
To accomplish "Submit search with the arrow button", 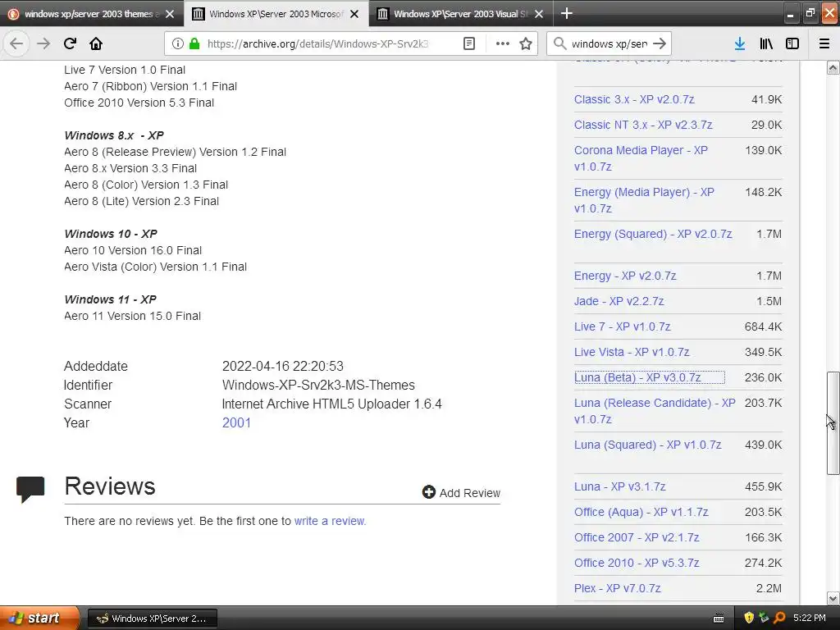I will click(660, 43).
